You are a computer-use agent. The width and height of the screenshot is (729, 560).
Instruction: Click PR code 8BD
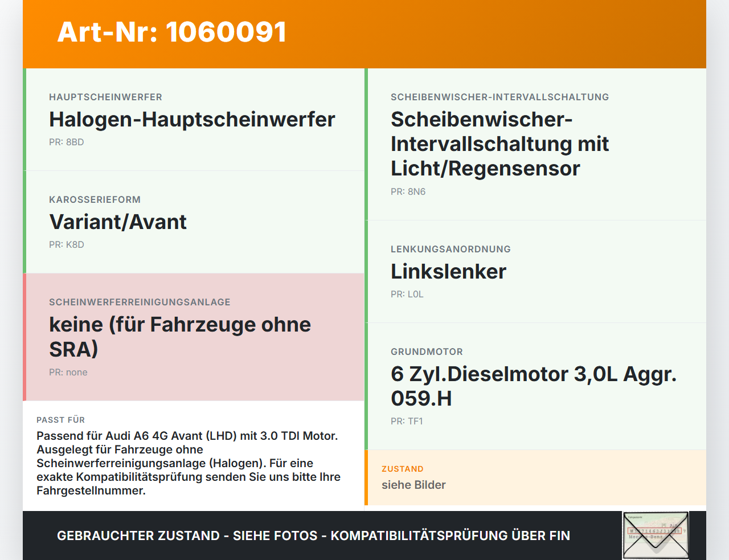point(67,142)
